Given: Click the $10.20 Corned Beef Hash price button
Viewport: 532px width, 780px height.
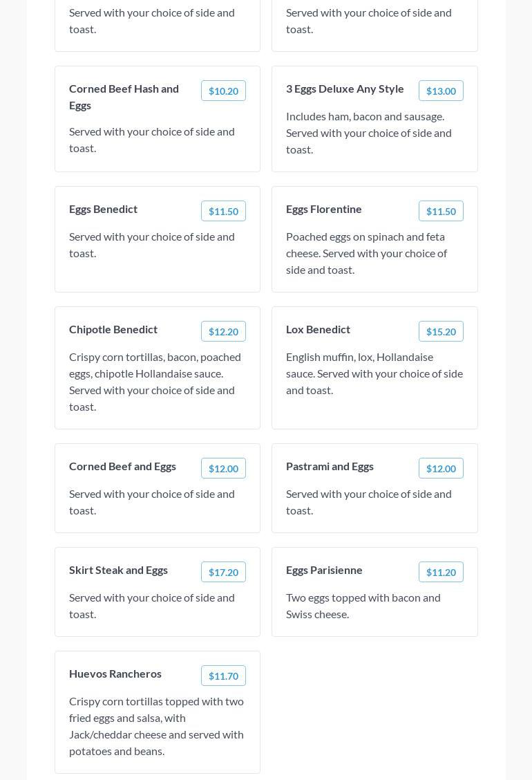Looking at the screenshot, I should coord(223,91).
